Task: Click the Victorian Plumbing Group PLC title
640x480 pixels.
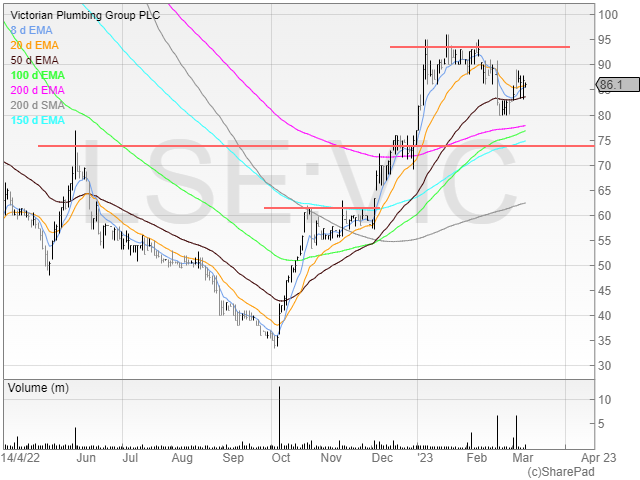Action: [85, 16]
